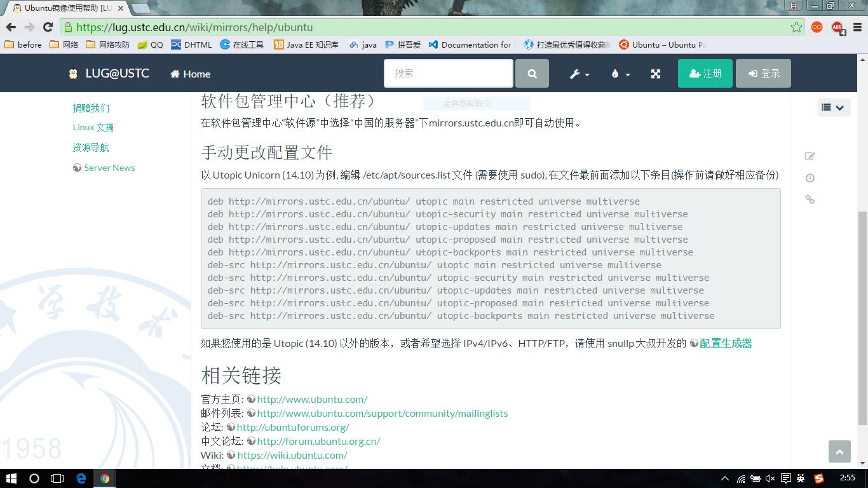Open the mailinglists support link
Image resolution: width=868 pixels, height=488 pixels.
(383, 413)
